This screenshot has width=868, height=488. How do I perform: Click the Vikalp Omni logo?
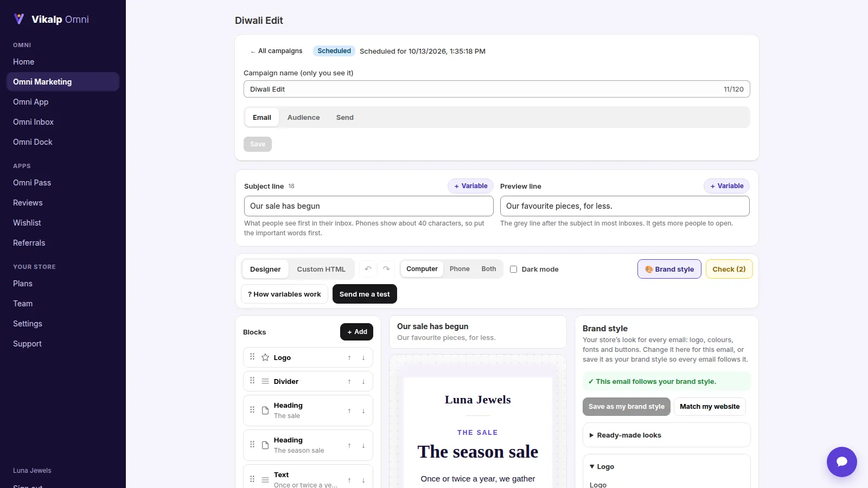click(51, 20)
